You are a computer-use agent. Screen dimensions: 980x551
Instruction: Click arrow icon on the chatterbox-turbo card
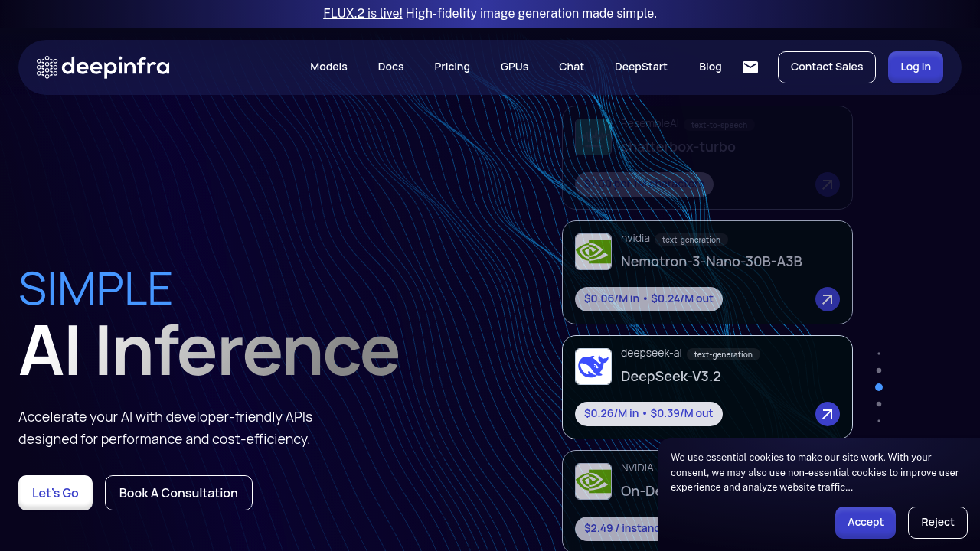click(827, 184)
